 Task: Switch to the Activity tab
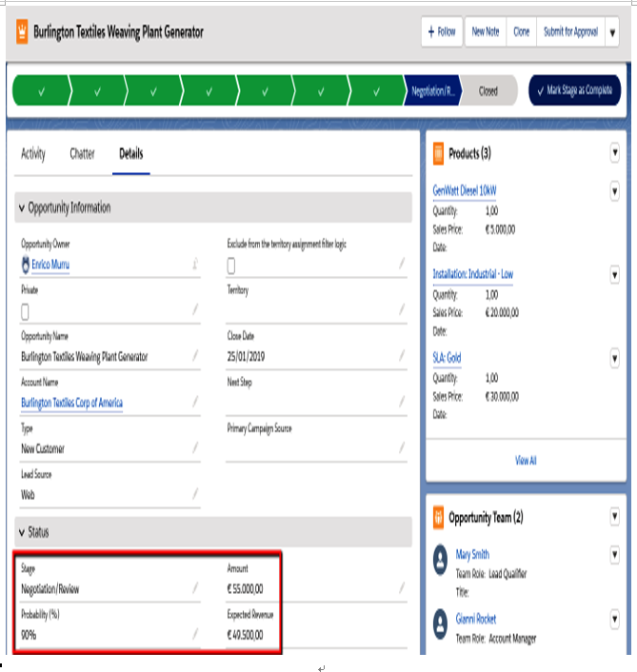coord(33,154)
